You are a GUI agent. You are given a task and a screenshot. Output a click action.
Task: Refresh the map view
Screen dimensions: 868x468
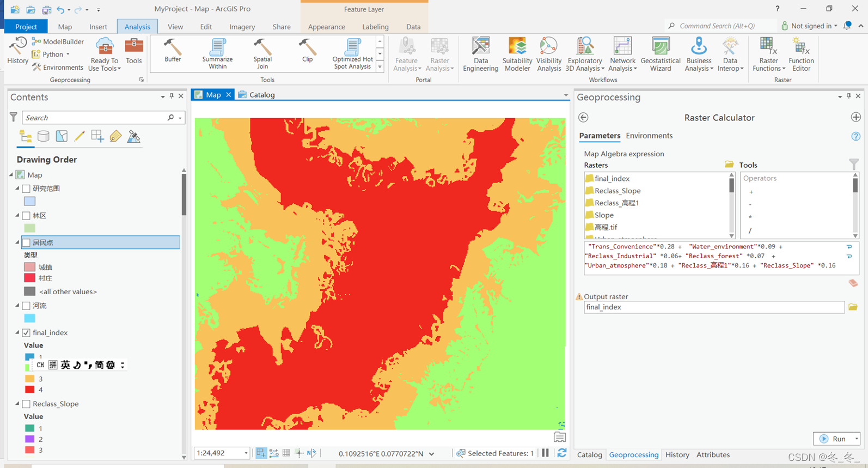coord(562,453)
